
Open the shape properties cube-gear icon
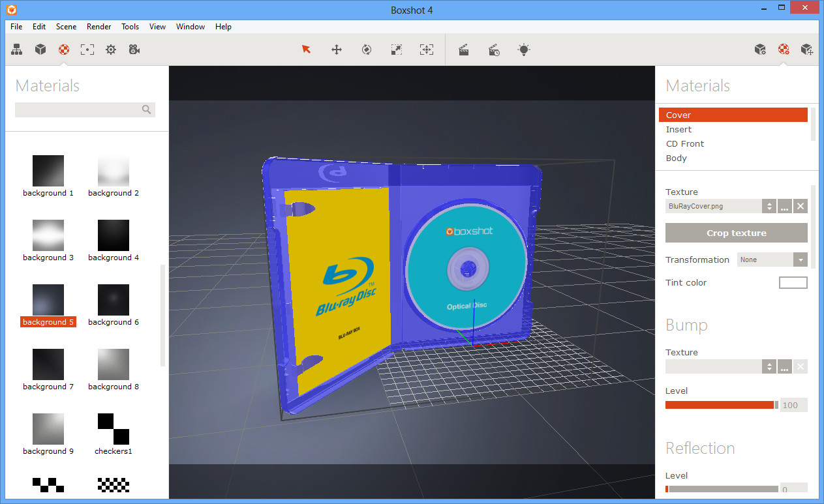[760, 50]
